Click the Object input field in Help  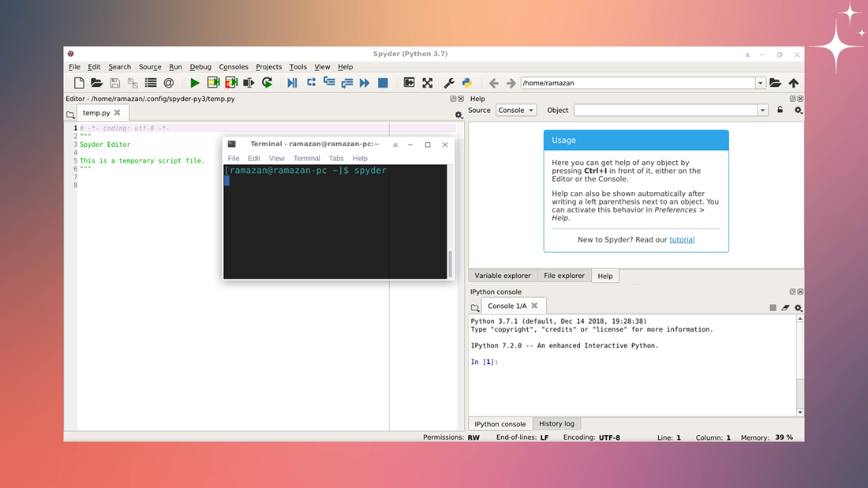click(665, 111)
